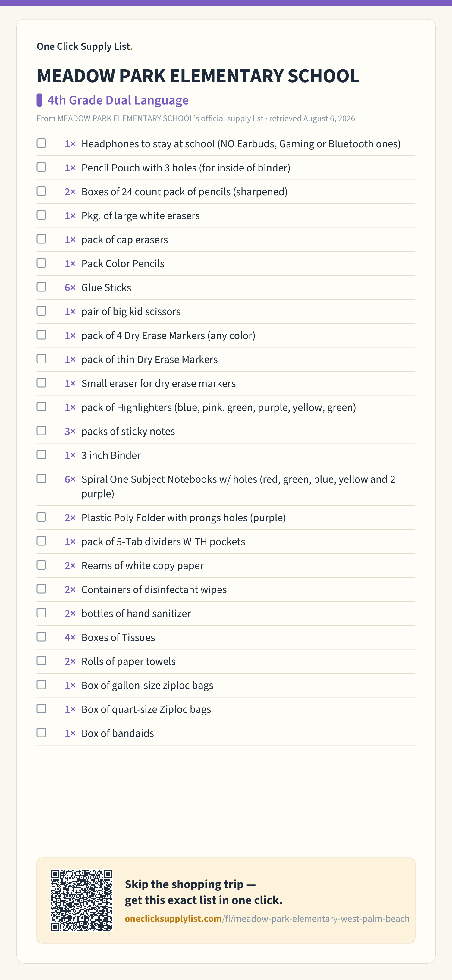Check the pair of big kid scissors box
The height and width of the screenshot is (980, 452).
42,311
